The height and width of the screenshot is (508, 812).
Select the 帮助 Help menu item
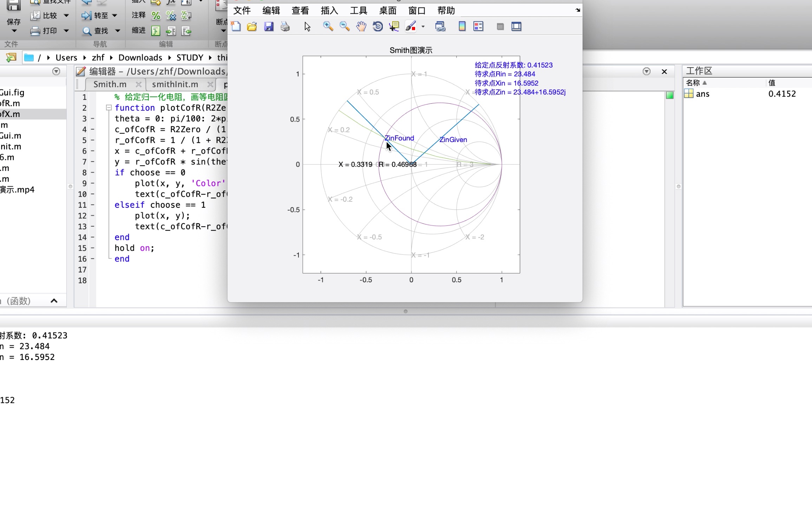(x=446, y=10)
